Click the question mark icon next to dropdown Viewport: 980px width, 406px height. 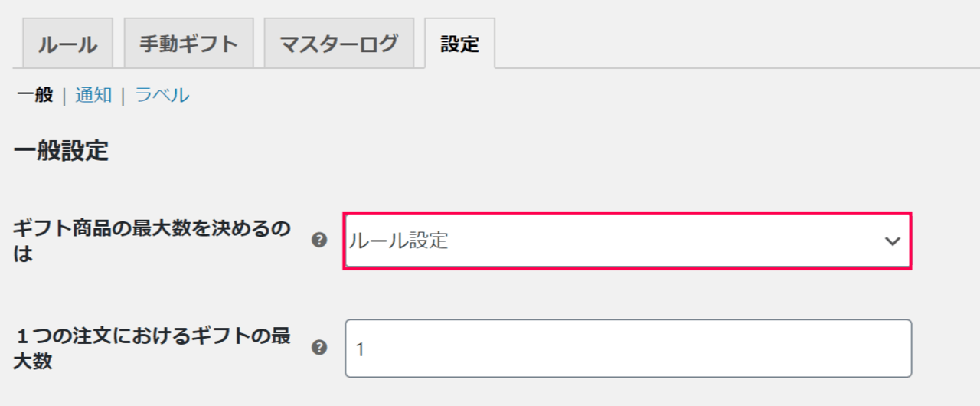tap(320, 241)
